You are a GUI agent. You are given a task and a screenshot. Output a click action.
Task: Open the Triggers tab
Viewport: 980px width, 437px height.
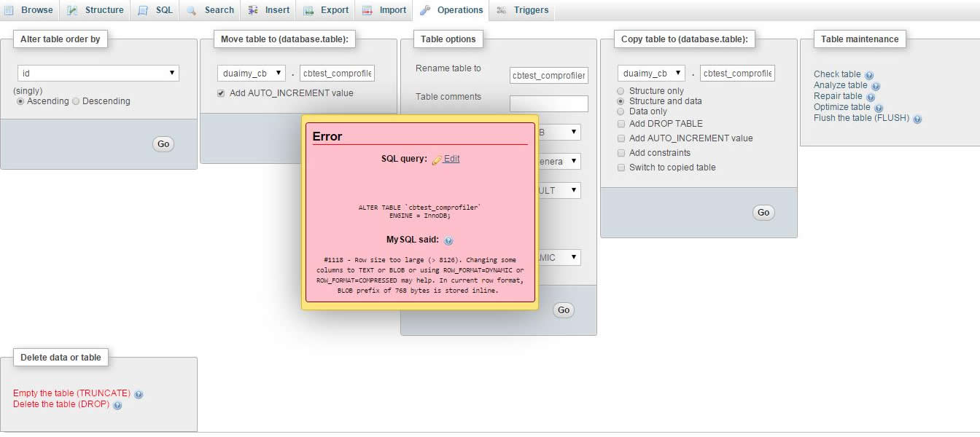coord(523,10)
